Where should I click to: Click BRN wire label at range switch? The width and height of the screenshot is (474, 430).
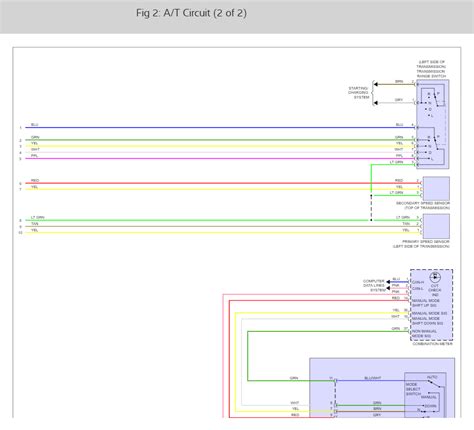pos(399,82)
